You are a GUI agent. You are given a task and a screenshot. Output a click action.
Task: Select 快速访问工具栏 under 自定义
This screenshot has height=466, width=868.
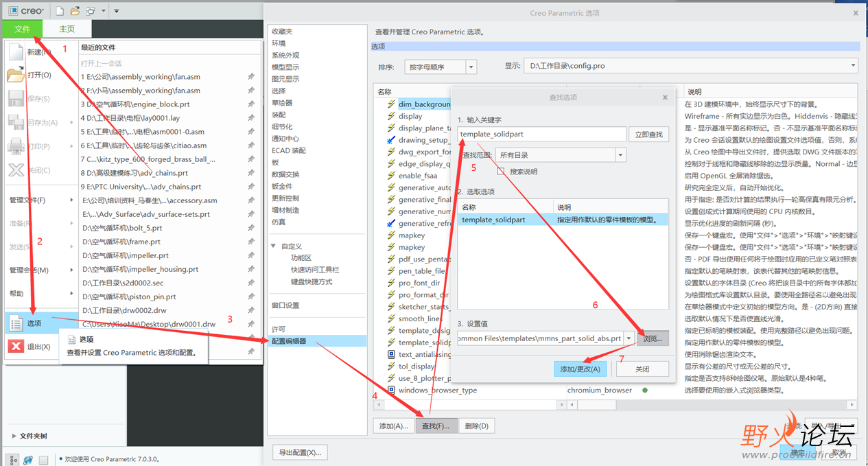click(314, 270)
